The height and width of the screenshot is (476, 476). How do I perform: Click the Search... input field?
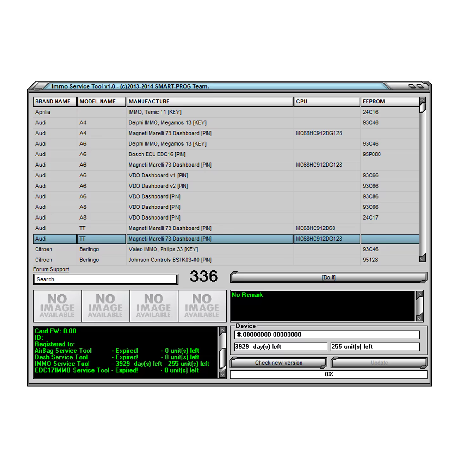pyautogui.click(x=106, y=279)
